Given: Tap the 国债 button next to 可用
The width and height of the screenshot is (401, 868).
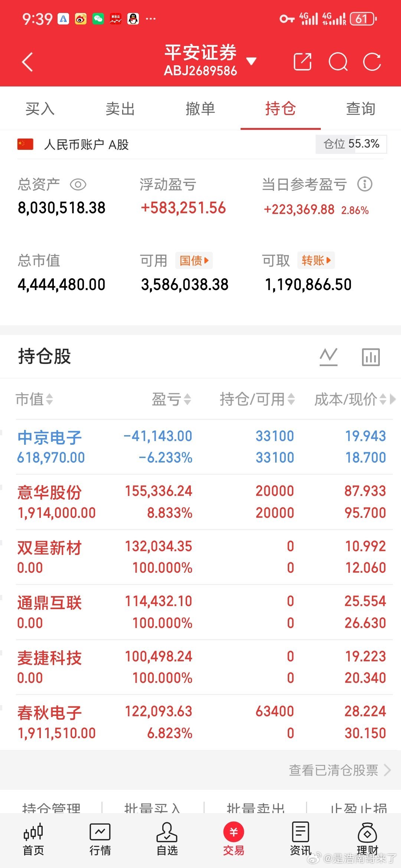Looking at the screenshot, I should click(194, 260).
